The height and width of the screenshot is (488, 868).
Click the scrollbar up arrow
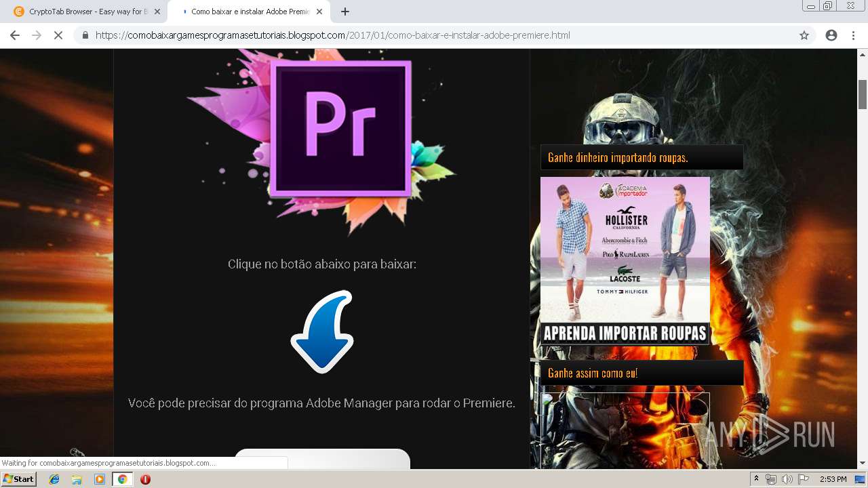(863, 54)
